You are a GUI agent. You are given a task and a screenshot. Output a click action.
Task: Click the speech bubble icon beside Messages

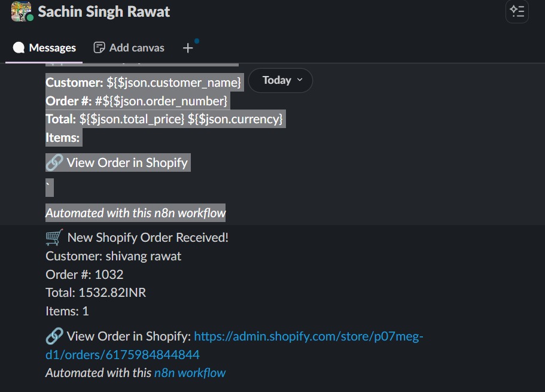(19, 47)
